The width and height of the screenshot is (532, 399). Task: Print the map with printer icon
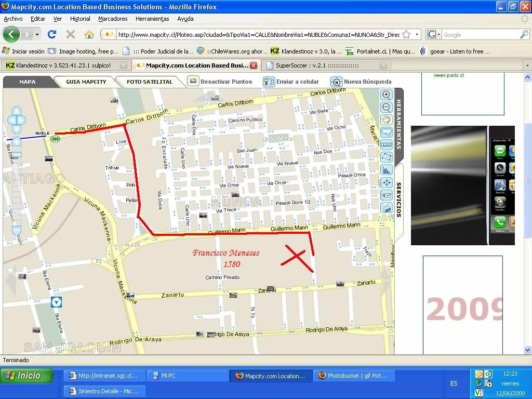click(387, 208)
